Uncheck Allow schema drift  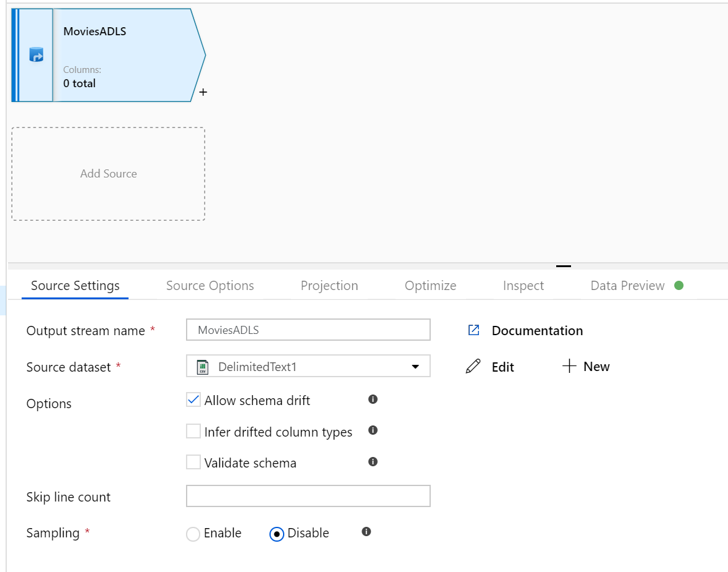click(193, 399)
